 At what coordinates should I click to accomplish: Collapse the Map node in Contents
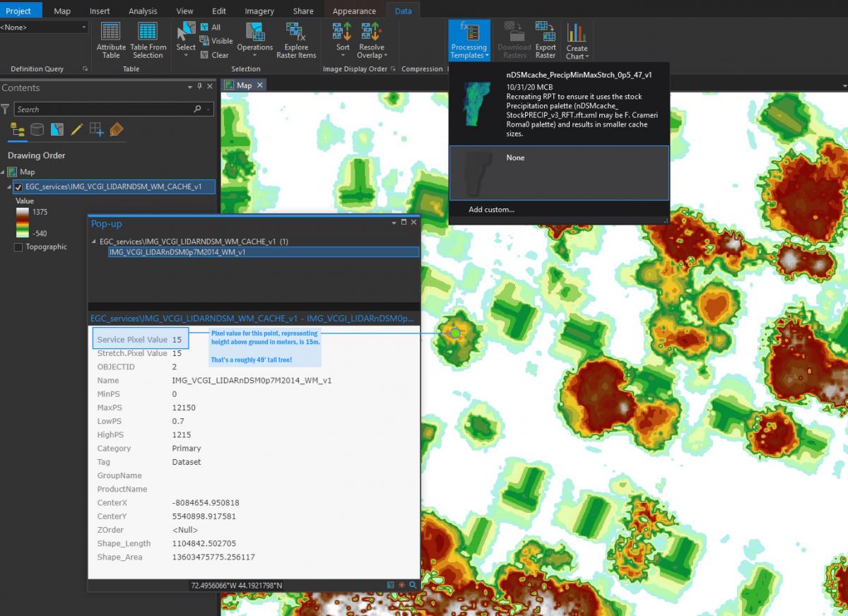pyautogui.click(x=4, y=172)
